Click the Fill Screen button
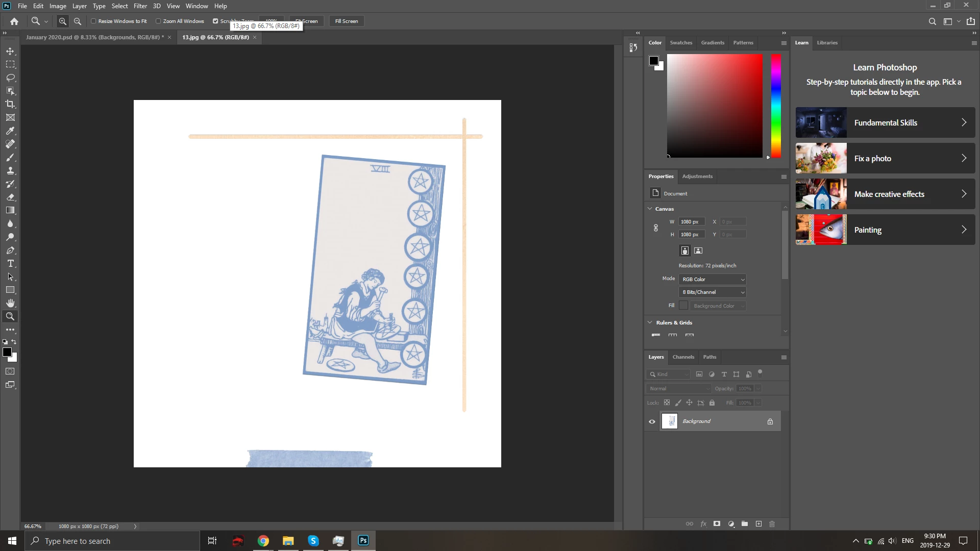The image size is (980, 551). pos(347,21)
